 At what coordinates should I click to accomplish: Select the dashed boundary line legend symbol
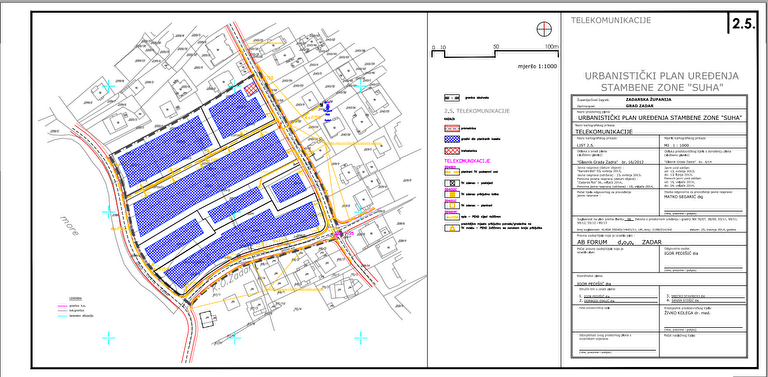click(x=452, y=97)
